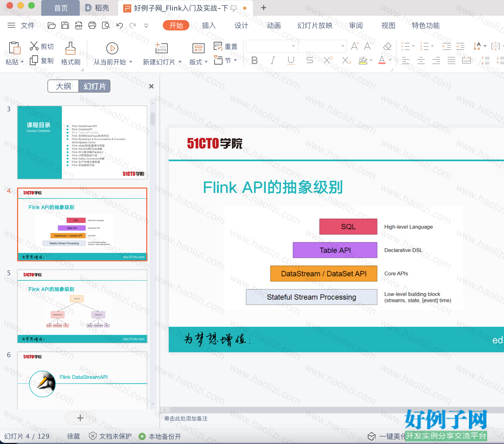The width and height of the screenshot is (504, 444).
Task: Toggle bold formatting
Action: [x=254, y=60]
